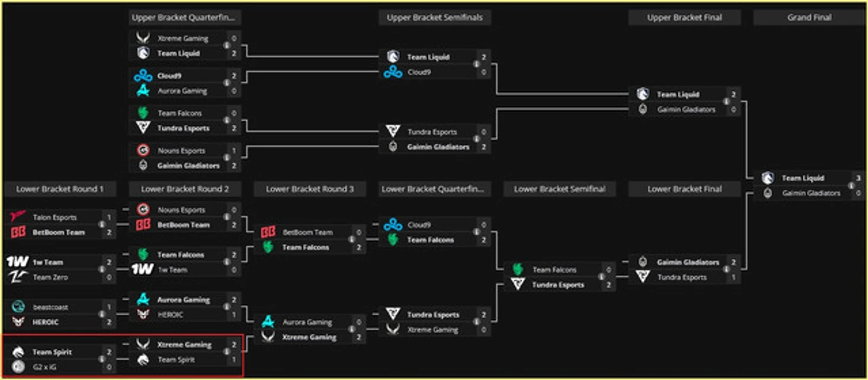Open match info for Cloud9 vs Aurora Gaming quarterfinal

click(227, 84)
